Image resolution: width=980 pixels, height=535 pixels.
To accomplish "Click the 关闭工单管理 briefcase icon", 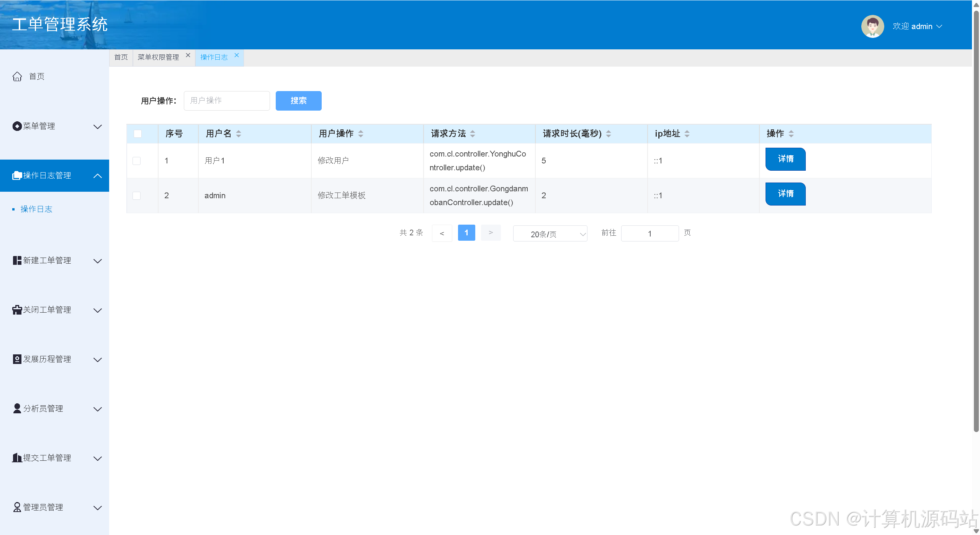I will point(17,310).
